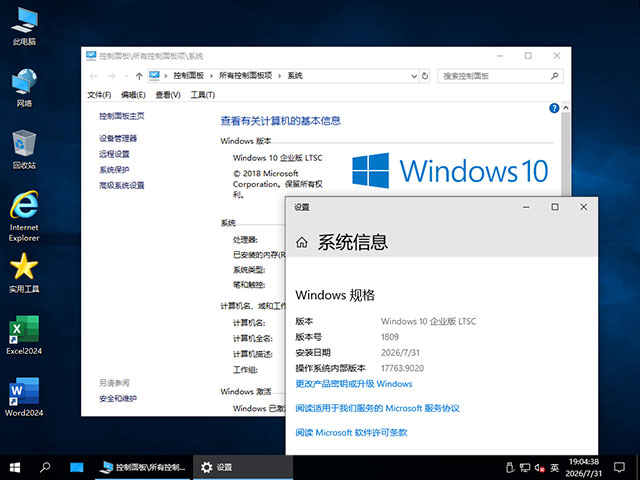The image size is (640, 480).
Task: Click 更改产品密钥或升级 Windows link
Action: [x=354, y=384]
